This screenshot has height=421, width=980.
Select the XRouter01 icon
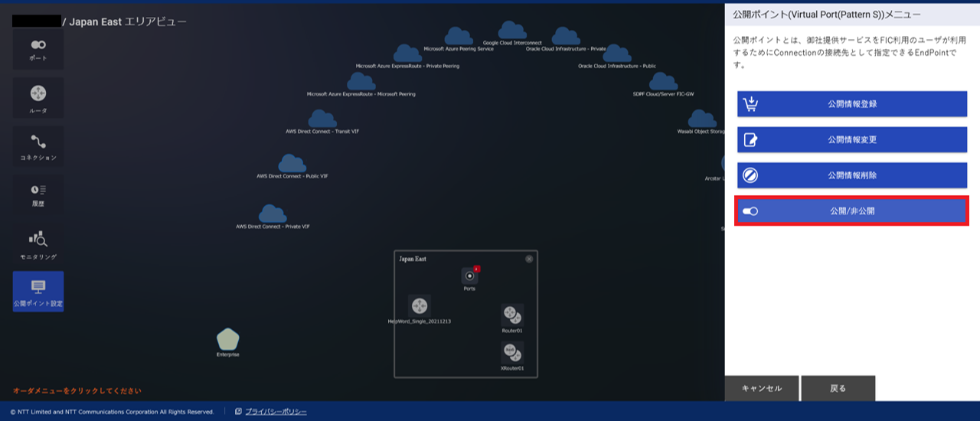(x=512, y=352)
